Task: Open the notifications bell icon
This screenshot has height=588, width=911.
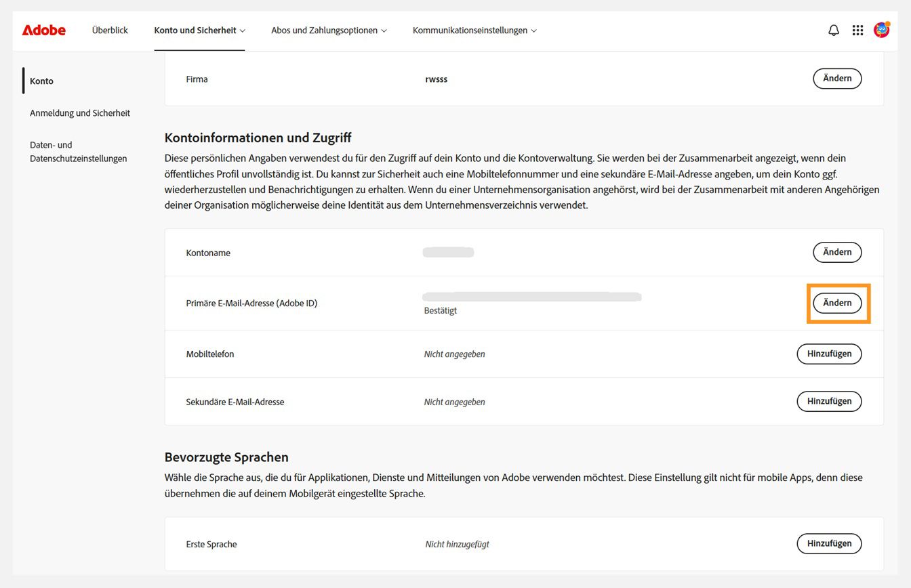Action: click(833, 30)
